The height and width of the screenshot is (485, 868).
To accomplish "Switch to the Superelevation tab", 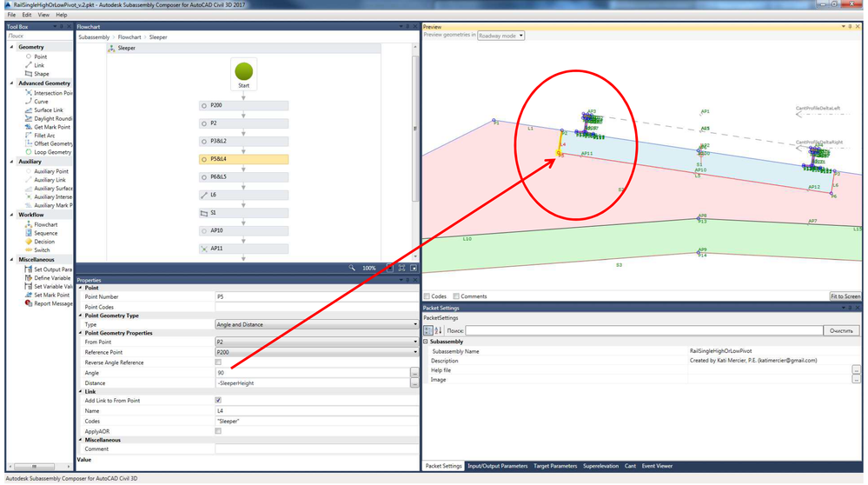I will [x=600, y=466].
